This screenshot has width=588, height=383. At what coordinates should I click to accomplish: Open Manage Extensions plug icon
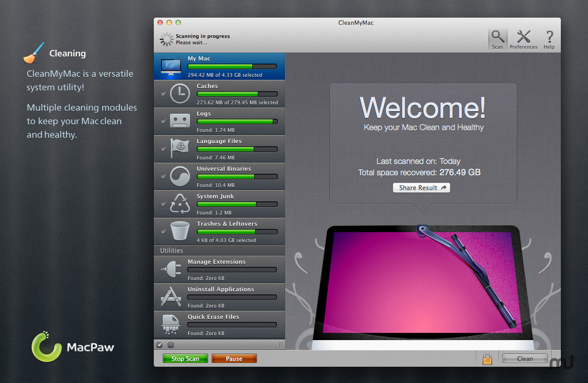[x=171, y=269]
